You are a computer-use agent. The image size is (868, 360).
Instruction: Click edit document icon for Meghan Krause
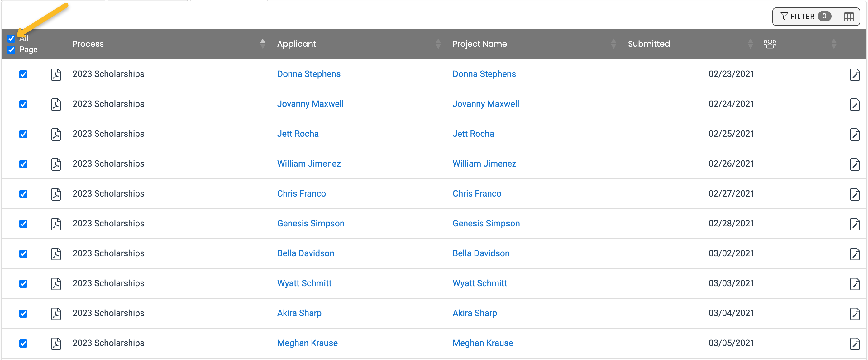tap(854, 343)
